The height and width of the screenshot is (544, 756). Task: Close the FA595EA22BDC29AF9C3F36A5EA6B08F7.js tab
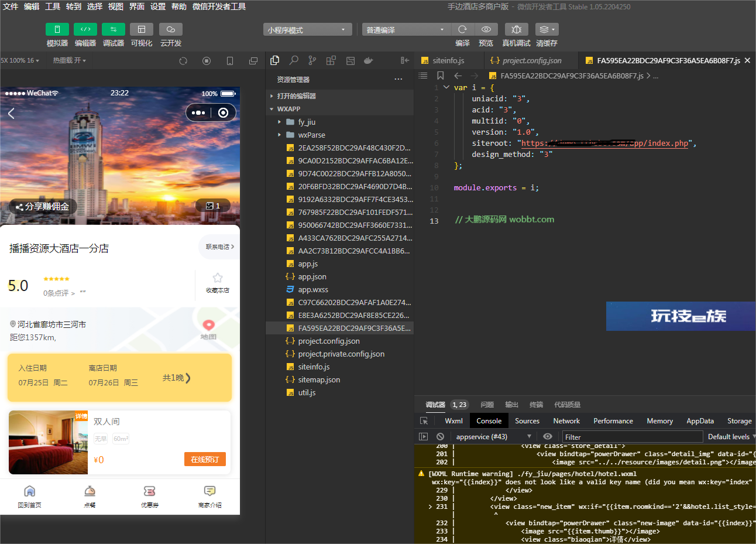747,60
